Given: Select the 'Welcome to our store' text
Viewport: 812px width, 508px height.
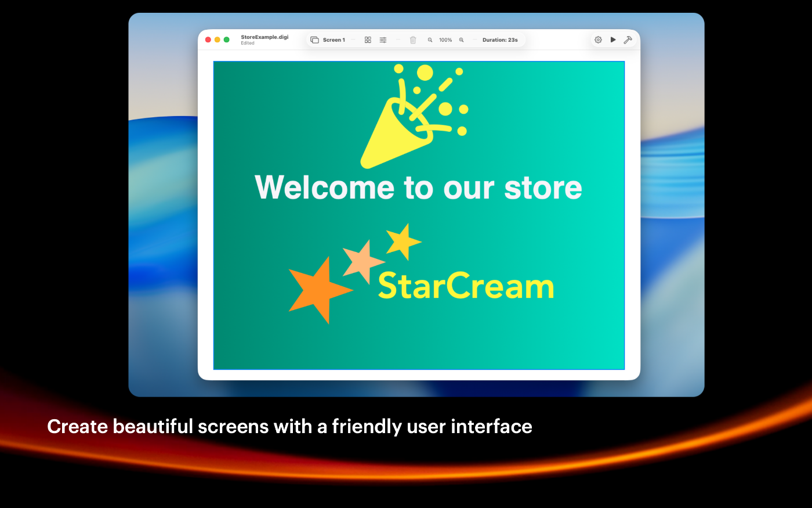Looking at the screenshot, I should (418, 188).
